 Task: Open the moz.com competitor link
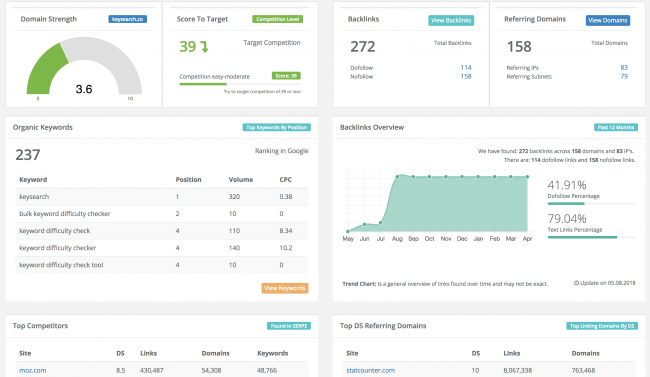[x=33, y=370]
